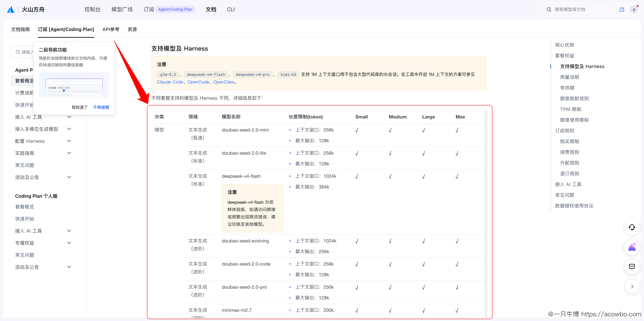644x321 pixels.
Task: Jump to 数据授权使用协议 in page outline
Action: click(574, 206)
